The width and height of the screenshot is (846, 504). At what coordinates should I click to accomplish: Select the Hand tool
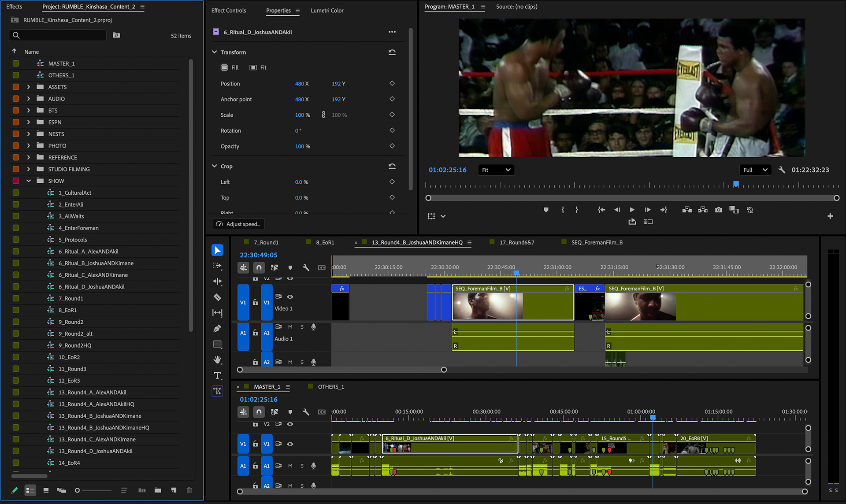tap(217, 360)
